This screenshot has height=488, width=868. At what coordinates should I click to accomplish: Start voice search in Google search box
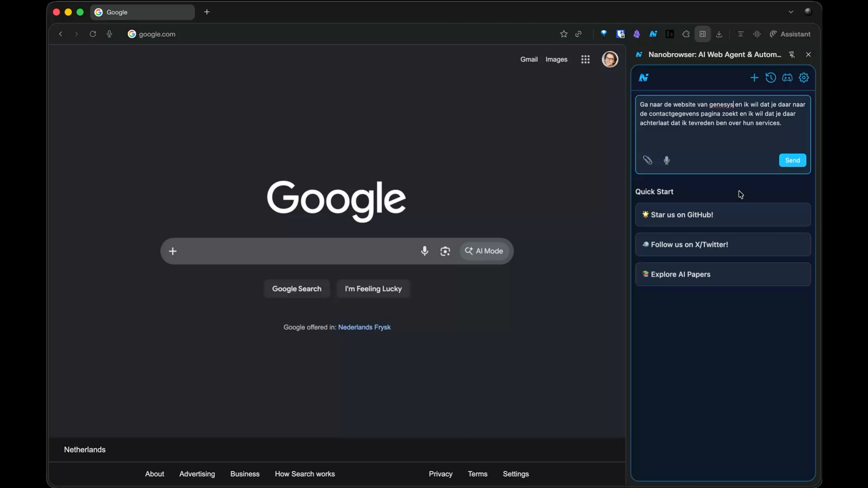pos(425,251)
